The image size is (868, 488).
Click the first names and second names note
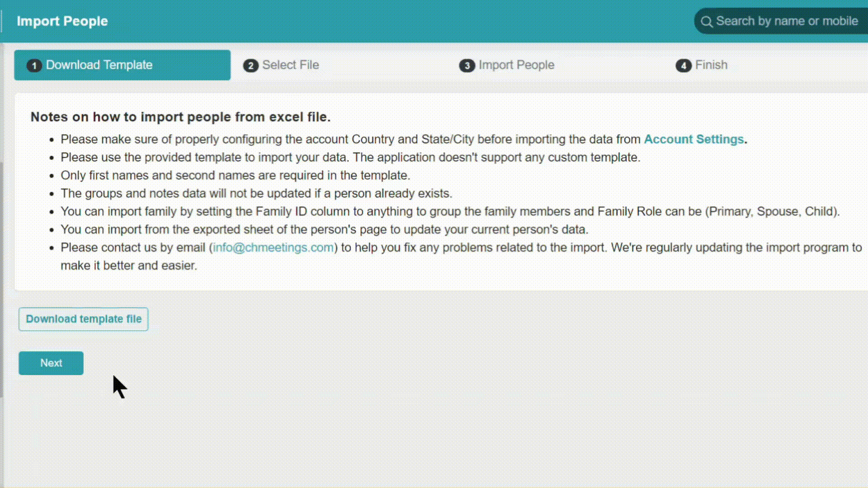[x=235, y=175]
